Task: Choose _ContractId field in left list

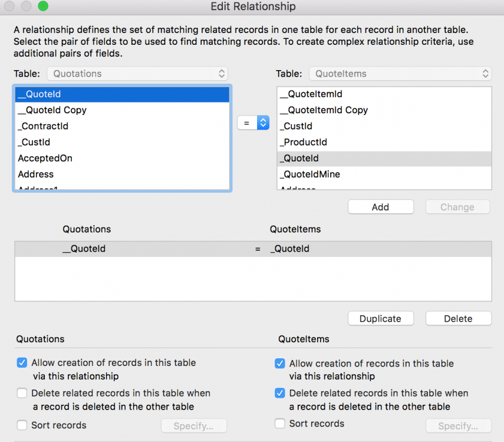Action: 123,126
